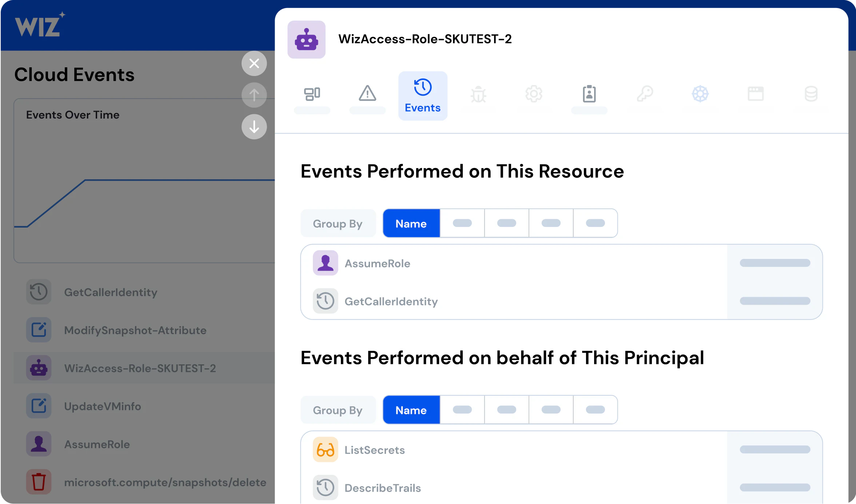Click the WIZ logo

coord(40,25)
